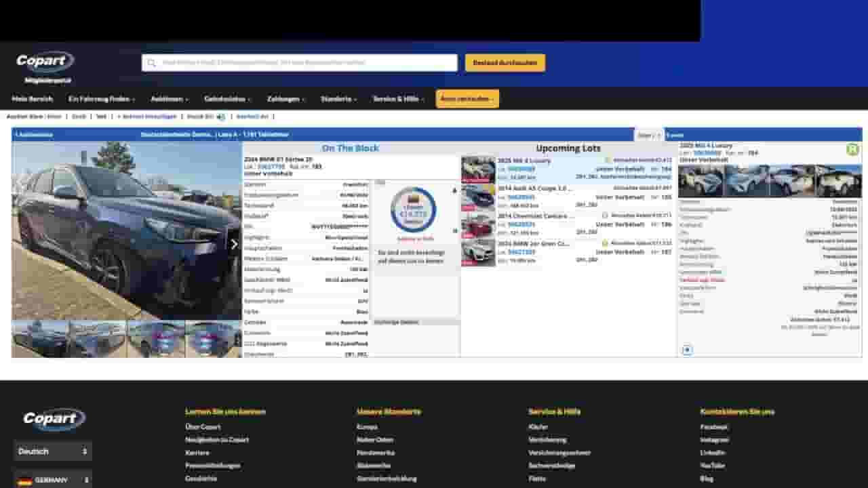Open the Instagram footer link

click(715, 440)
